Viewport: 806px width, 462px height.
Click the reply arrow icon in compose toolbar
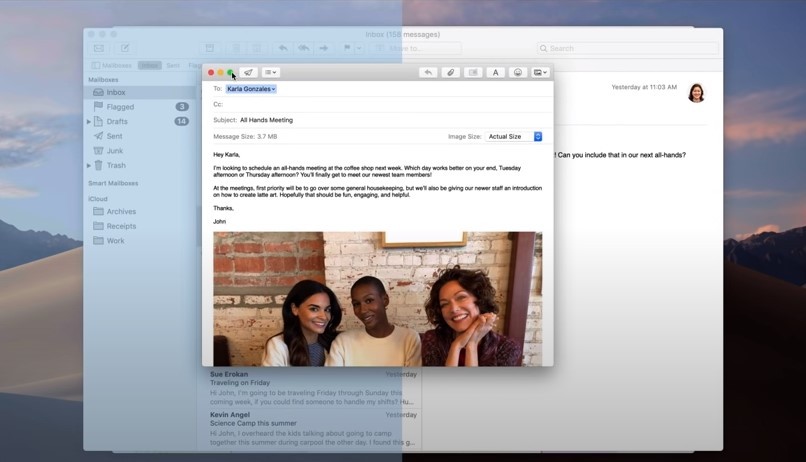click(x=428, y=72)
